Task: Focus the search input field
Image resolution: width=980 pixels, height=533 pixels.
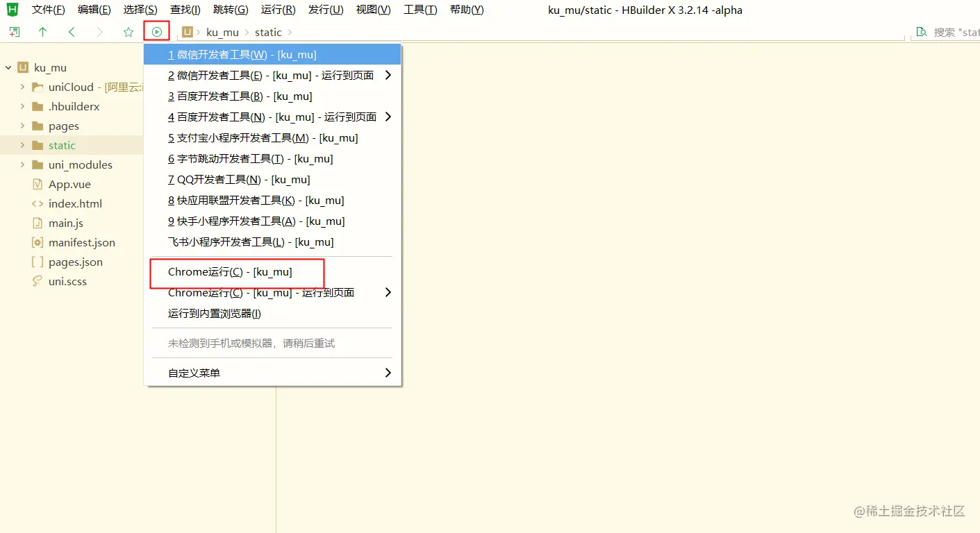Action: (956, 32)
